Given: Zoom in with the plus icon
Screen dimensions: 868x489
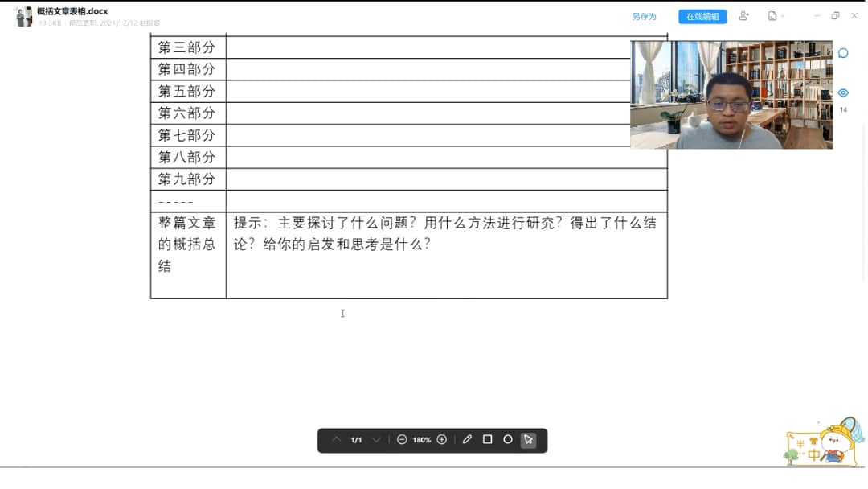Looking at the screenshot, I should (441, 440).
